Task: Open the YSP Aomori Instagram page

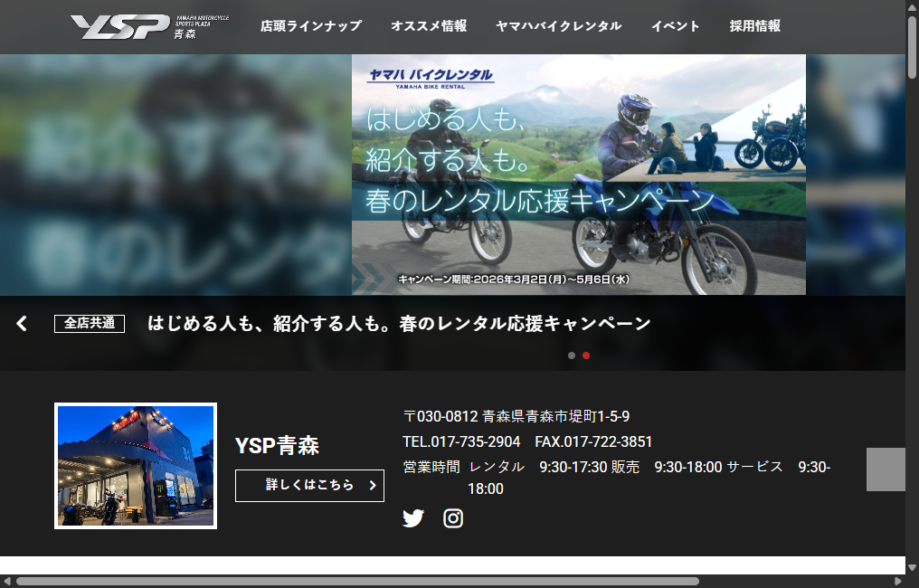Action: [x=453, y=518]
